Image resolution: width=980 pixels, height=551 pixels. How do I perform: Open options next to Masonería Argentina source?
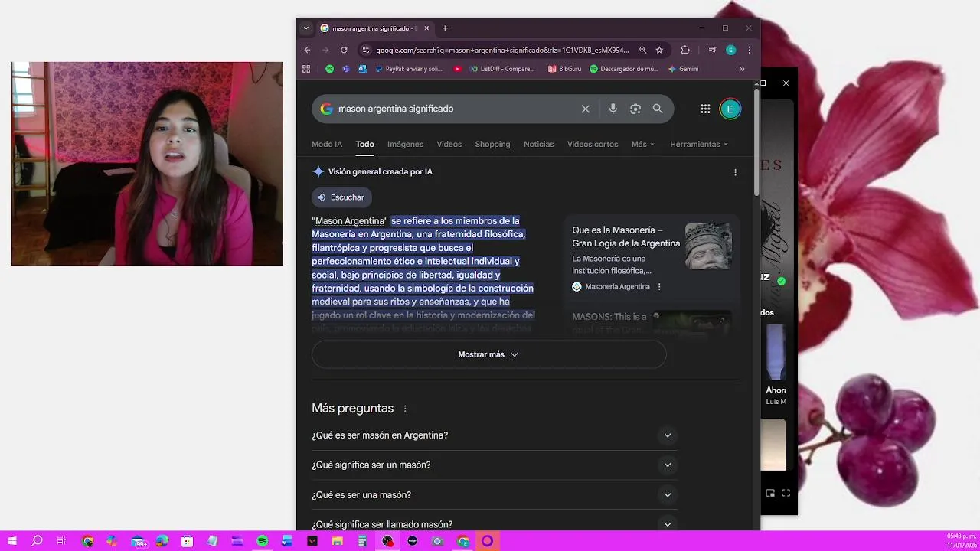pyautogui.click(x=659, y=287)
